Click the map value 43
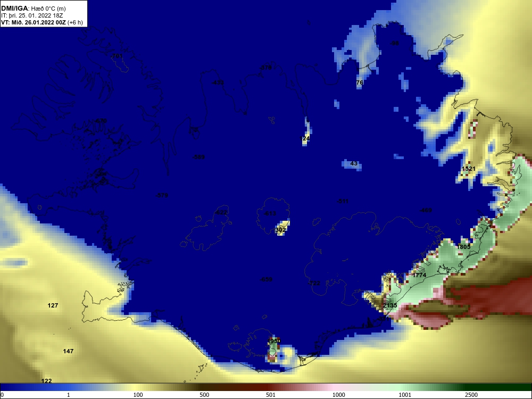 [x=354, y=163]
